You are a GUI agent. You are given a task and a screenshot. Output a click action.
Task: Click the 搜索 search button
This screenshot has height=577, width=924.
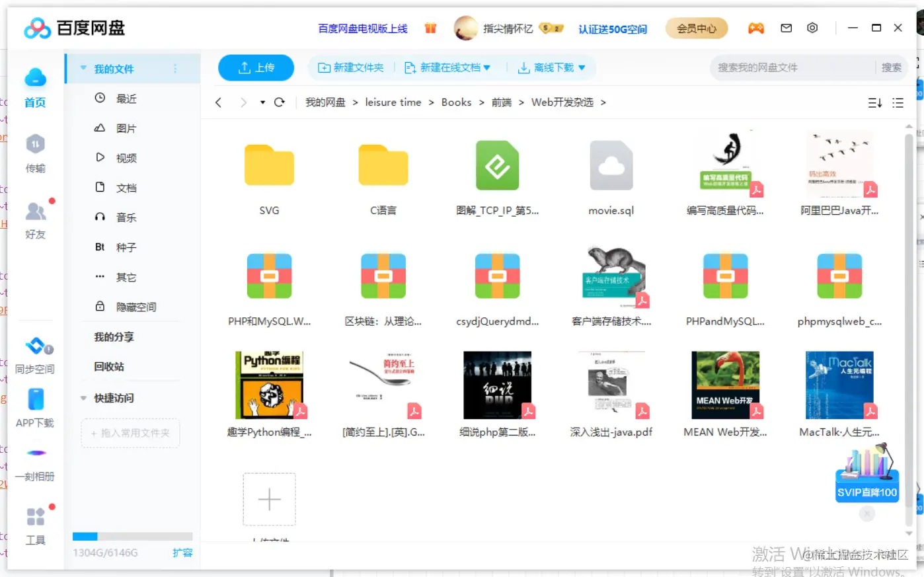pos(891,67)
